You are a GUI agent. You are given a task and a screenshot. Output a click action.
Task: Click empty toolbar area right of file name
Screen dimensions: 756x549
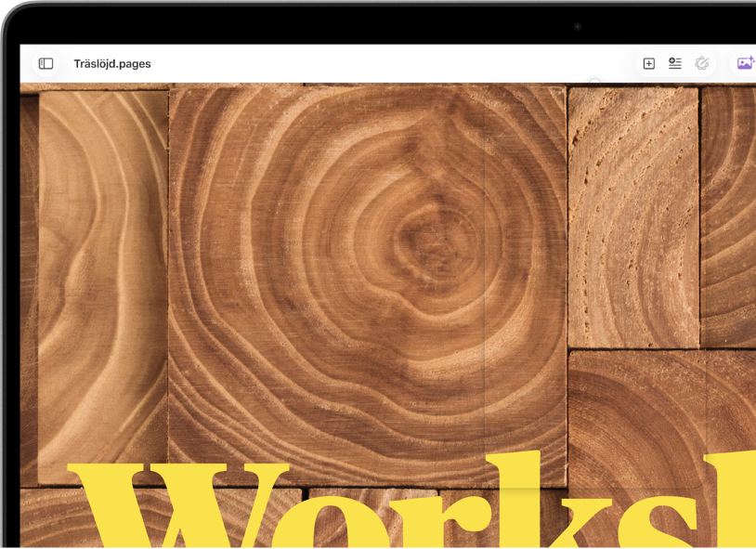[385, 64]
